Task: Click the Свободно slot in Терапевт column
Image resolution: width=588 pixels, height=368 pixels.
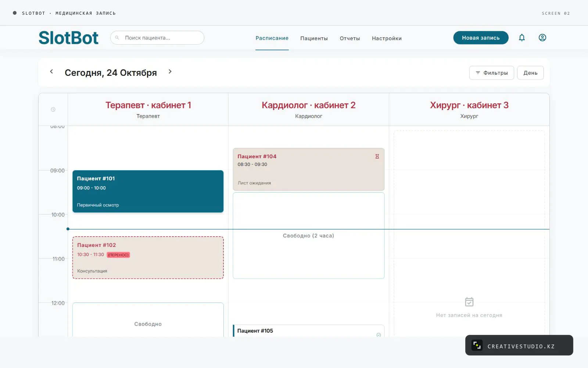Action: pos(148,320)
